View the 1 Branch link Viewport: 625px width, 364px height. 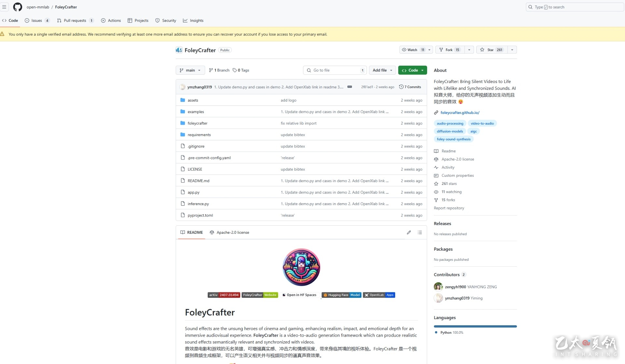click(x=219, y=70)
